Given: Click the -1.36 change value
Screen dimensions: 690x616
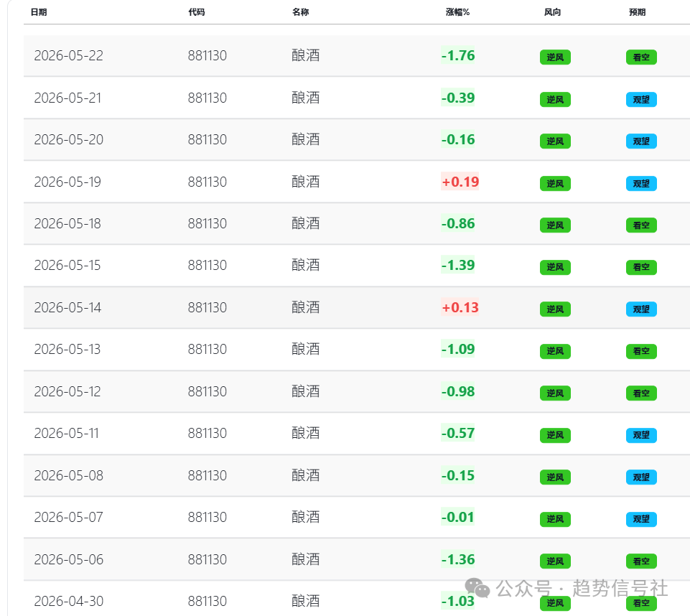Looking at the screenshot, I should pos(458,560).
